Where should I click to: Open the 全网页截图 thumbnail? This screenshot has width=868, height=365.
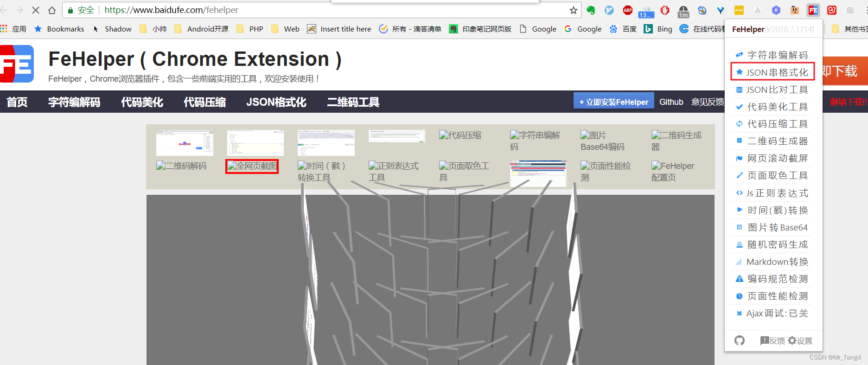coord(252,166)
